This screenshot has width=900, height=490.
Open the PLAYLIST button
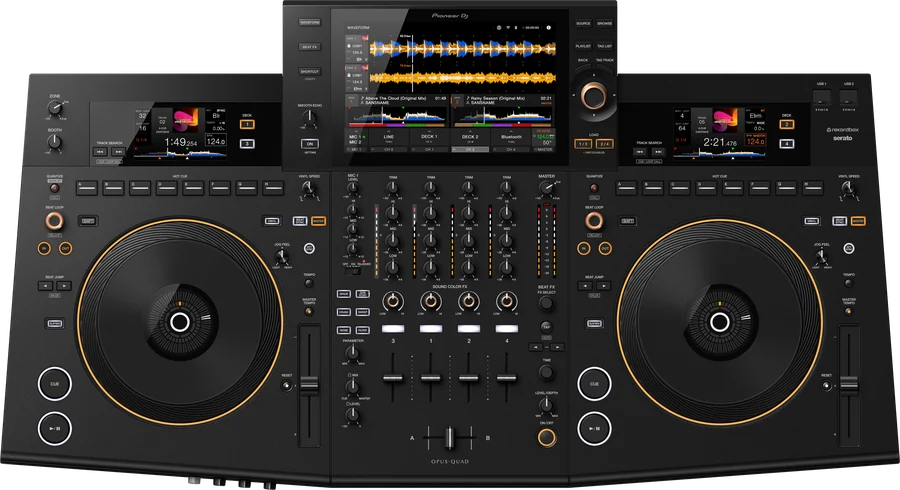(x=583, y=46)
